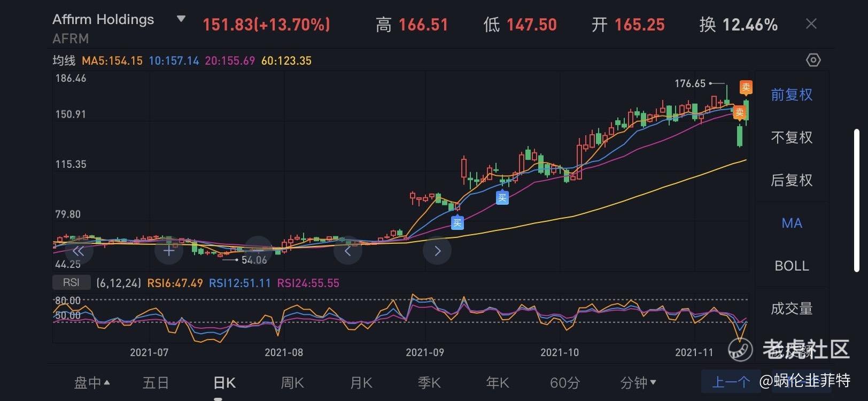This screenshot has height=401, width=868.
Task: Select 后复权 adjustment mode
Action: (x=792, y=180)
